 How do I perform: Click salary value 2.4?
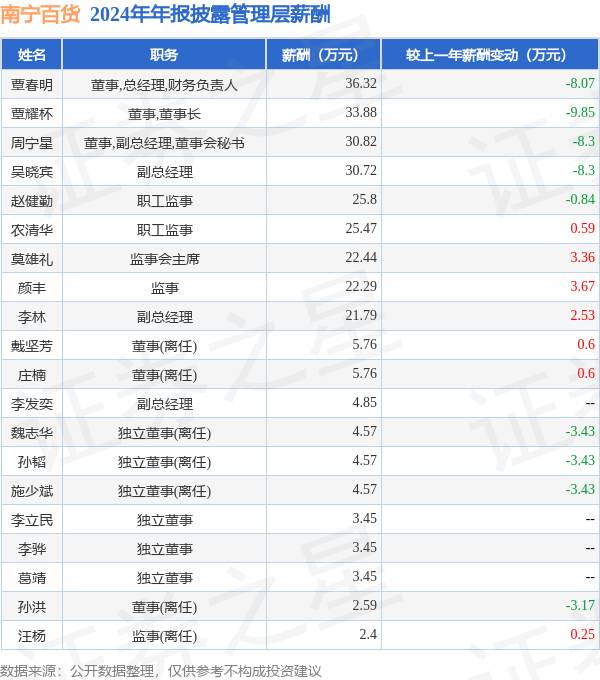point(368,634)
